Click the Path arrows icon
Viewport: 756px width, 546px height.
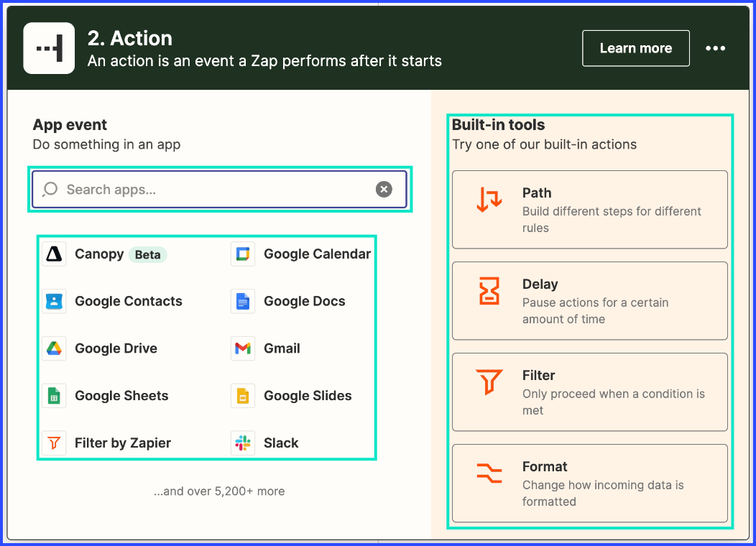click(x=489, y=200)
